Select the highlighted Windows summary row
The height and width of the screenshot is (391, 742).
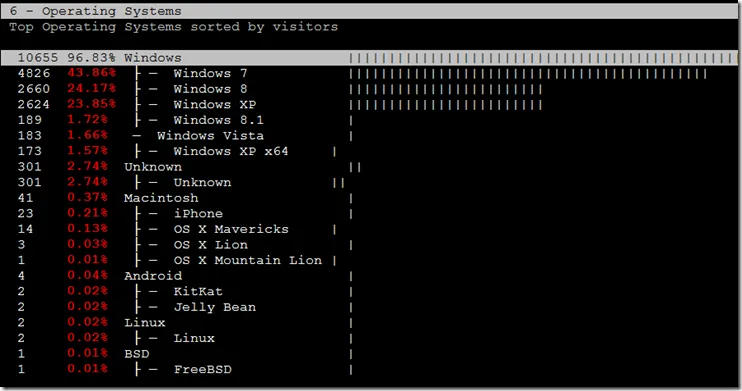369,58
